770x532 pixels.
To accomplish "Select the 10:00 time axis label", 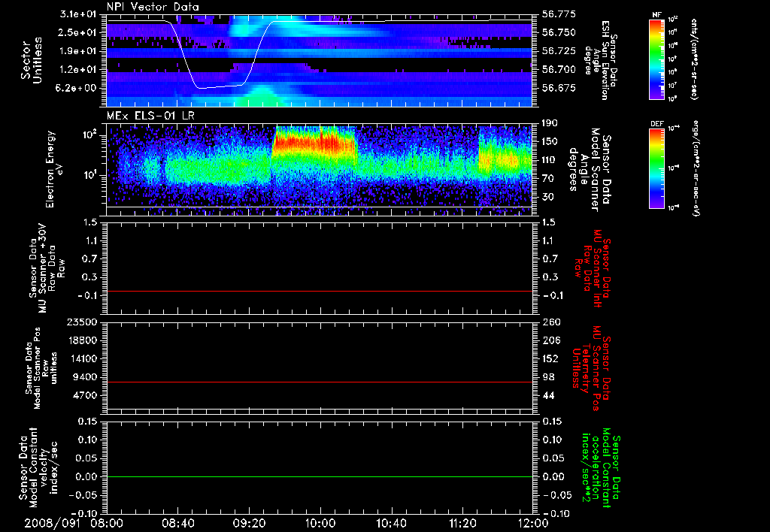I will pyautogui.click(x=320, y=522).
